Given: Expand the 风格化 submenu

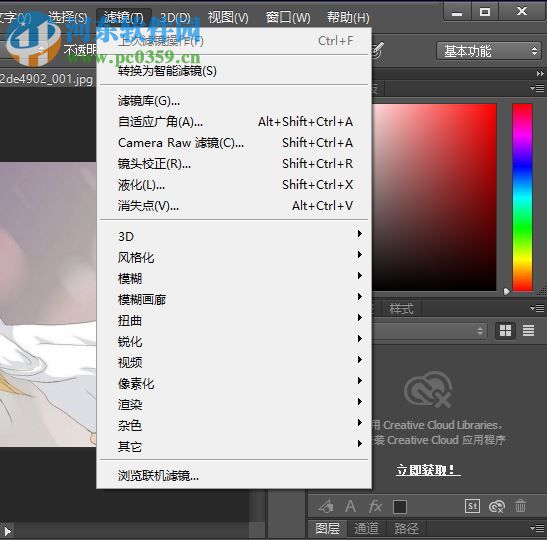Looking at the screenshot, I should tap(234, 257).
